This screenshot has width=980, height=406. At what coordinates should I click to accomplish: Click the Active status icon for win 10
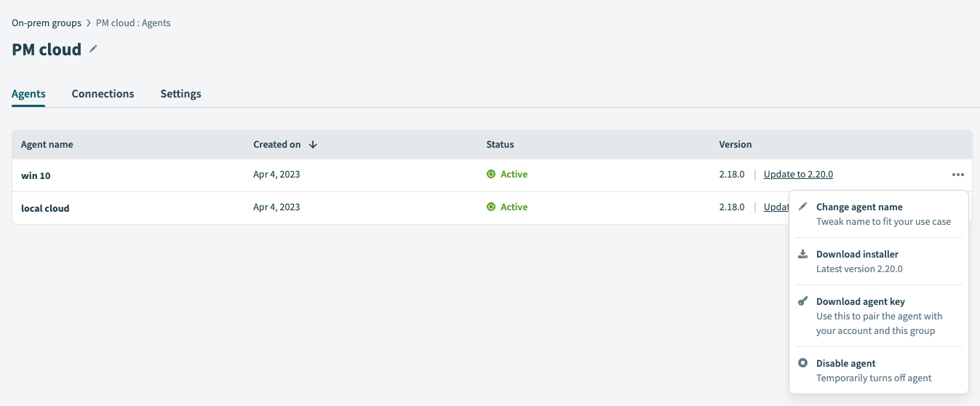491,175
